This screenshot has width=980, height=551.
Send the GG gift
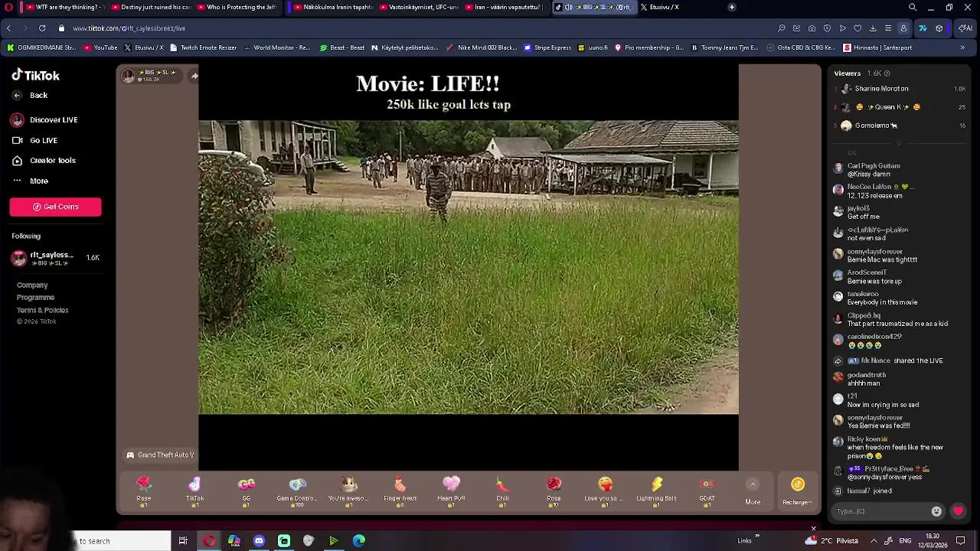(x=246, y=491)
